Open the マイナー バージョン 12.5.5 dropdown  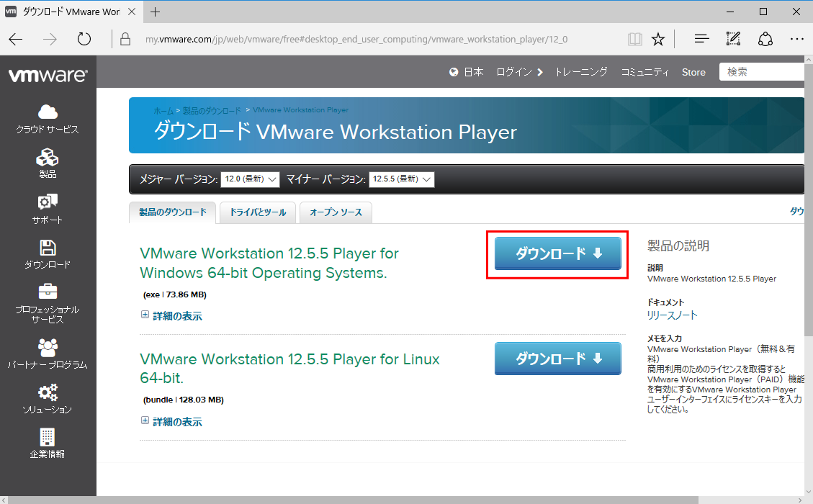401,179
